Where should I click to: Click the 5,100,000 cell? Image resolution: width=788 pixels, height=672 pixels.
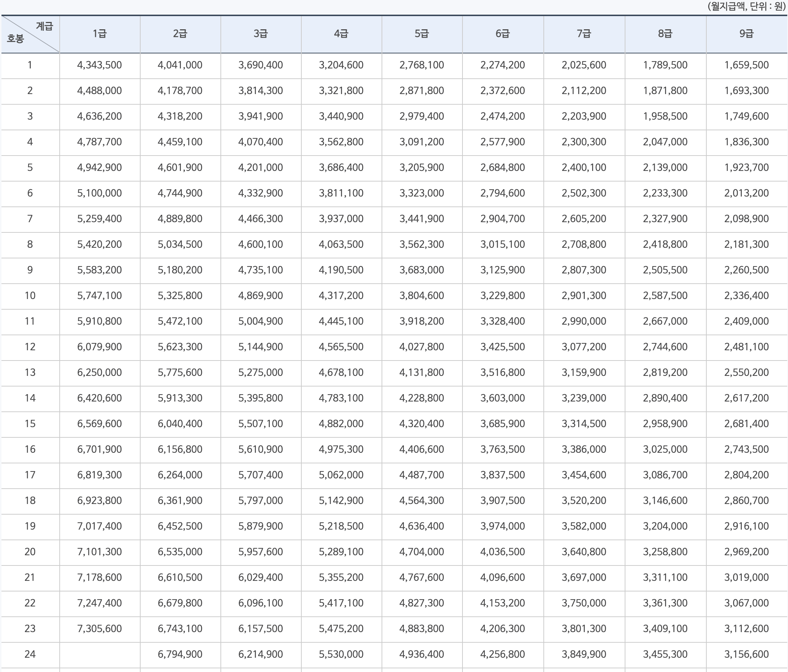100,193
